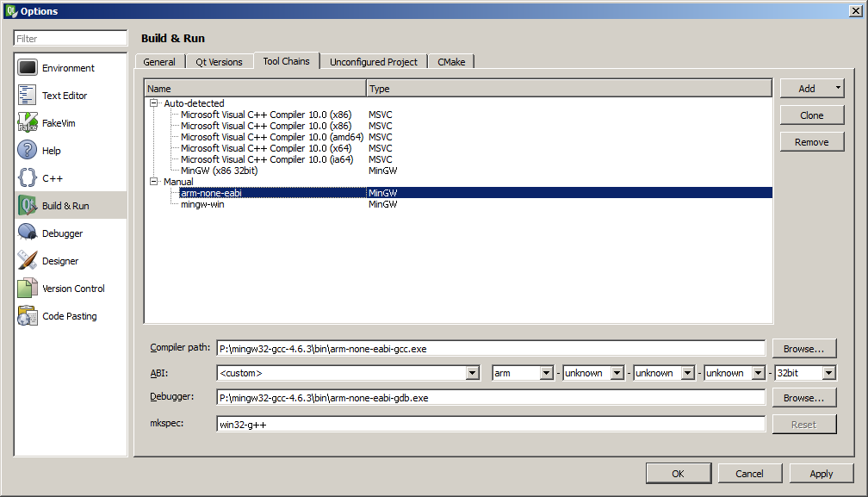Click the Clone button
The width and height of the screenshot is (868, 497).
pyautogui.click(x=811, y=115)
